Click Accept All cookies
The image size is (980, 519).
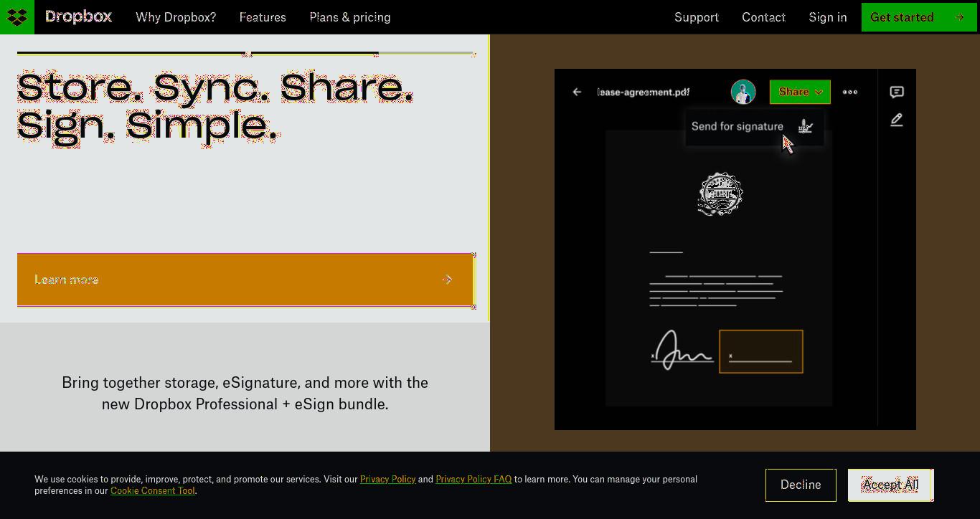tap(890, 485)
